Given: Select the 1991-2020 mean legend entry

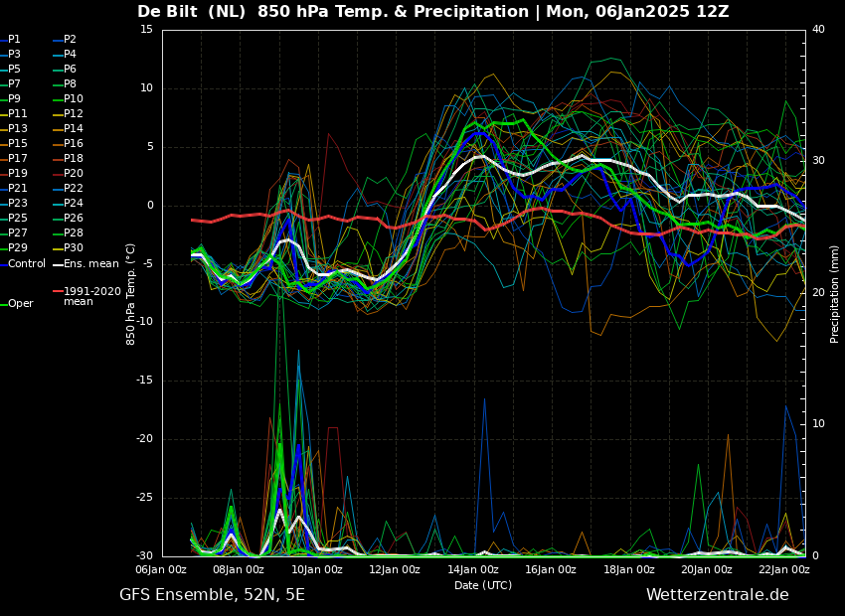Looking at the screenshot, I should [87, 296].
